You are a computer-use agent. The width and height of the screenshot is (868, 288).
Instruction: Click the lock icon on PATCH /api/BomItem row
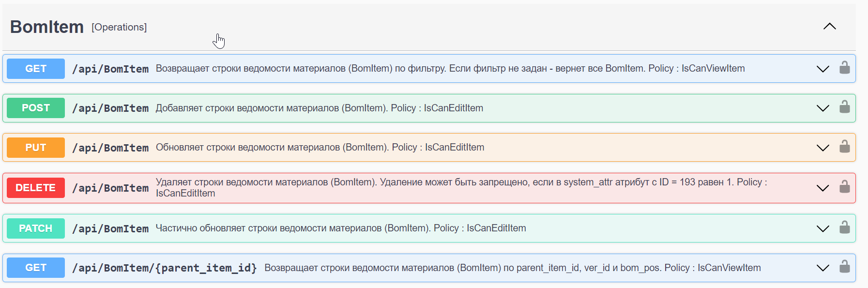click(x=844, y=227)
